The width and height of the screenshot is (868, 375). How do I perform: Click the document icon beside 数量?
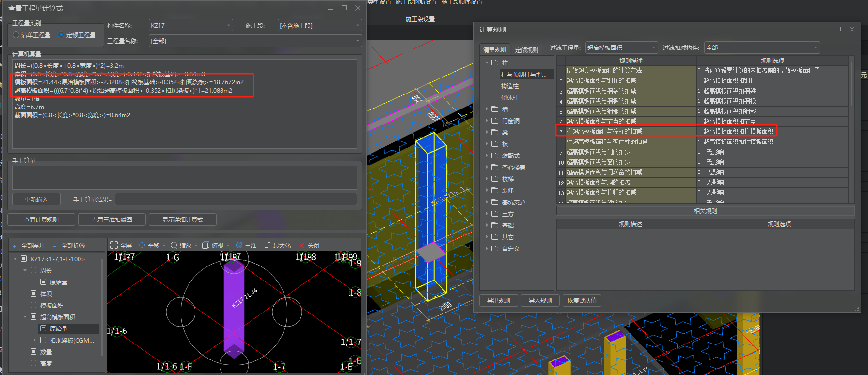33,352
